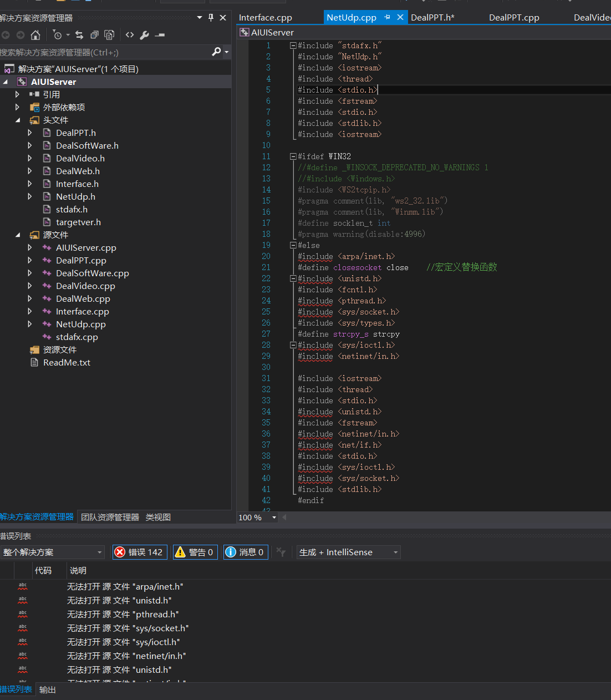Open the Solution Explorer window options dropdown arrow
The width and height of the screenshot is (611, 700).
(200, 18)
